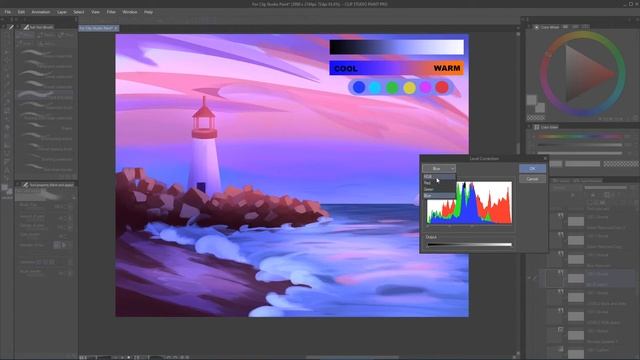Click Cancel in Level Correction dialog
This screenshot has height=360, width=640.
532,179
